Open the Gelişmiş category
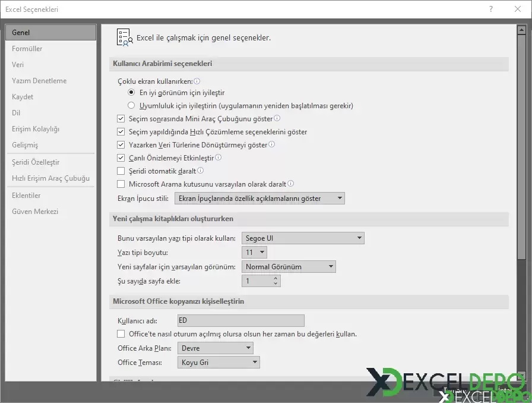The height and width of the screenshot is (403, 532). coord(51,145)
